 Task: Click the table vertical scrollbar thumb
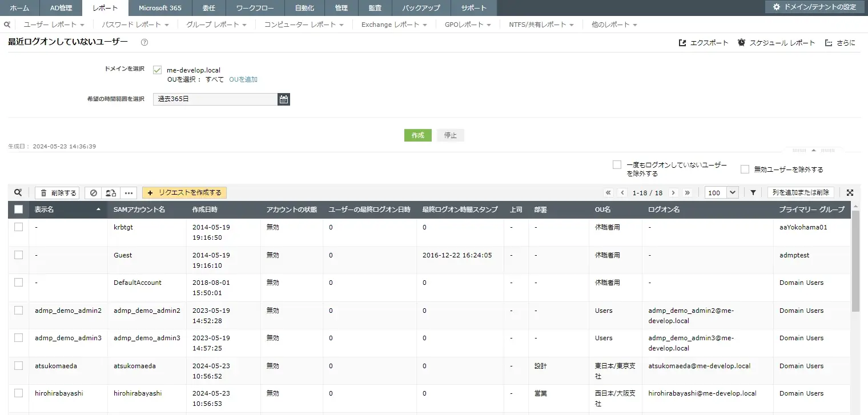pyautogui.click(x=855, y=260)
